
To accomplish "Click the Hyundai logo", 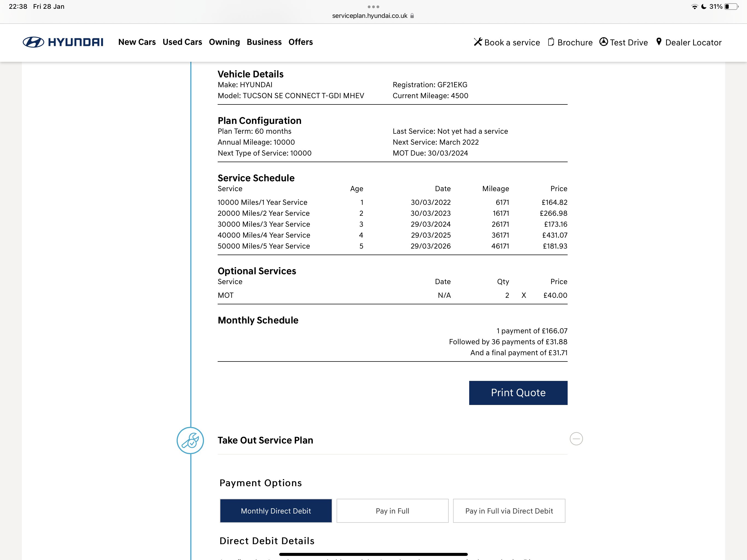I will (63, 42).
